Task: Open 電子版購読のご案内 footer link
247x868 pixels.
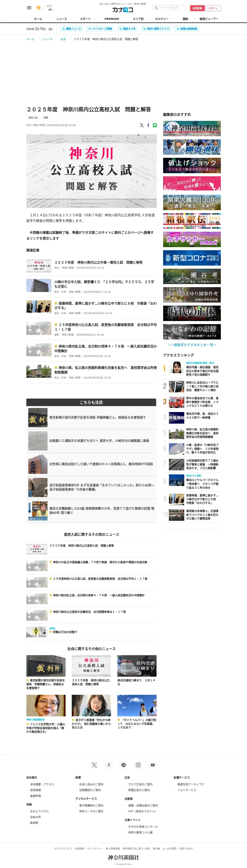Action: 91,805
